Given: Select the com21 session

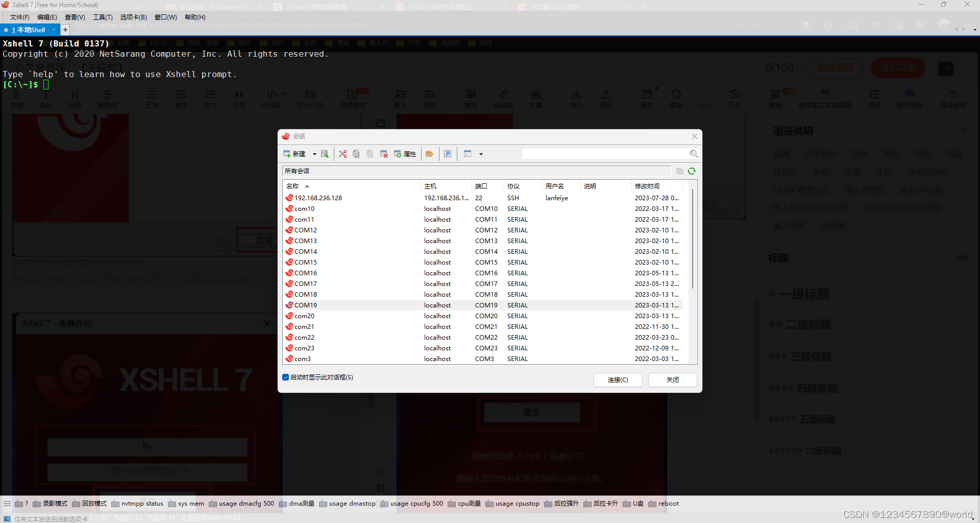Looking at the screenshot, I should pos(483,326).
